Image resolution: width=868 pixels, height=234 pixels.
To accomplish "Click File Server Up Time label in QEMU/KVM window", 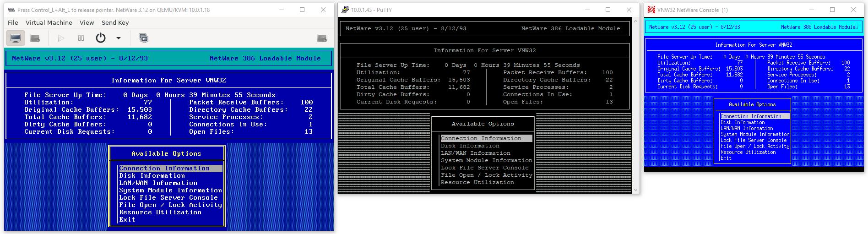I will [x=65, y=95].
